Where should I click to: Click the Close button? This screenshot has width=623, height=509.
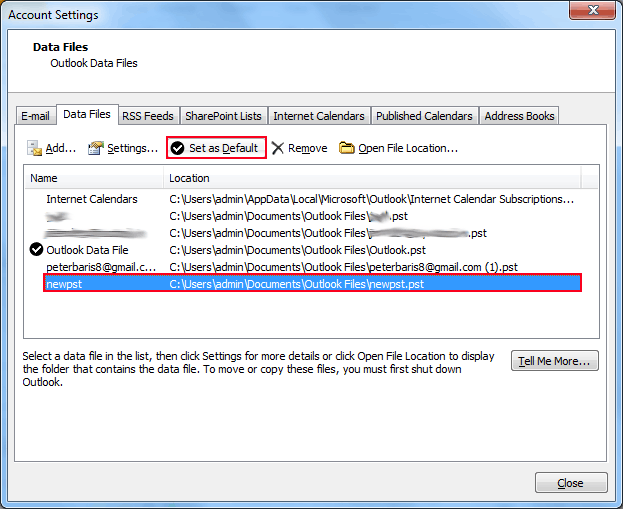(571, 483)
